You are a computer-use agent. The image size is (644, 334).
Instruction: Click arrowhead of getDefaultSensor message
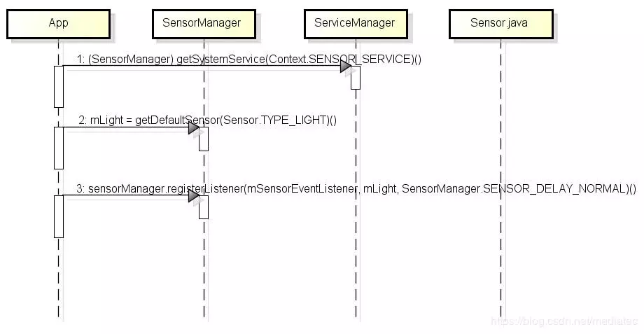[193, 127]
